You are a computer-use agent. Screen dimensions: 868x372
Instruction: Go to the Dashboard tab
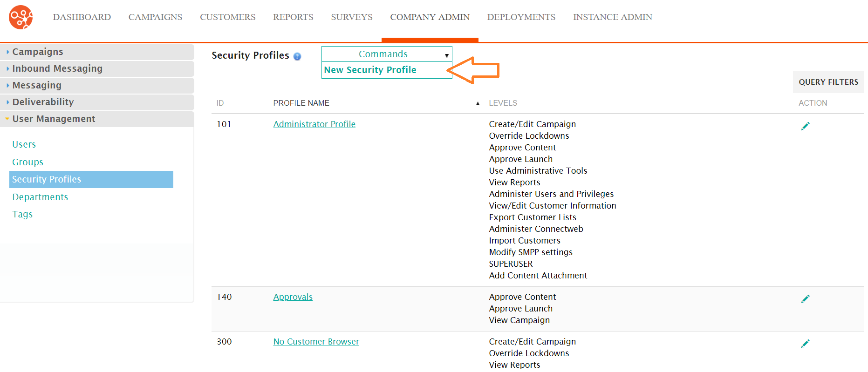pos(82,17)
